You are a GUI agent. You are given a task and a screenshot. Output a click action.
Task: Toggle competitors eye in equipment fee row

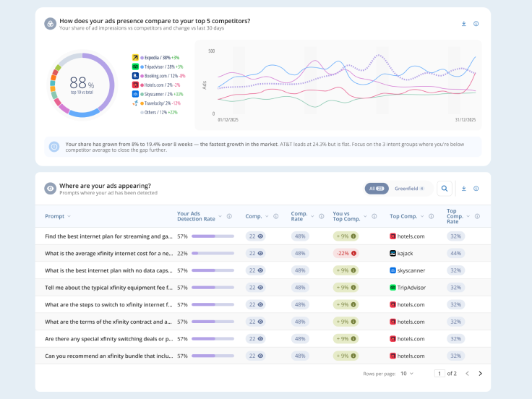coord(260,288)
